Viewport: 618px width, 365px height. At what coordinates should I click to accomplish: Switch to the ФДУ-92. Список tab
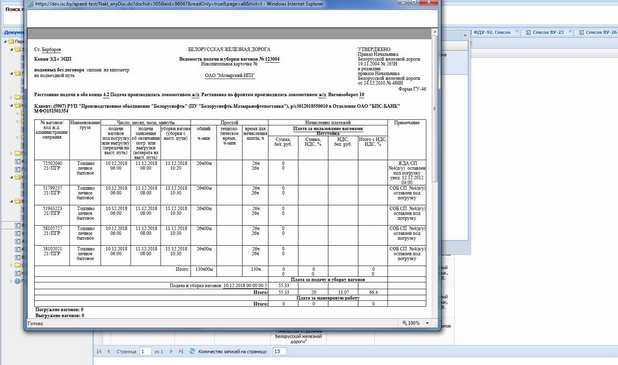[491, 32]
